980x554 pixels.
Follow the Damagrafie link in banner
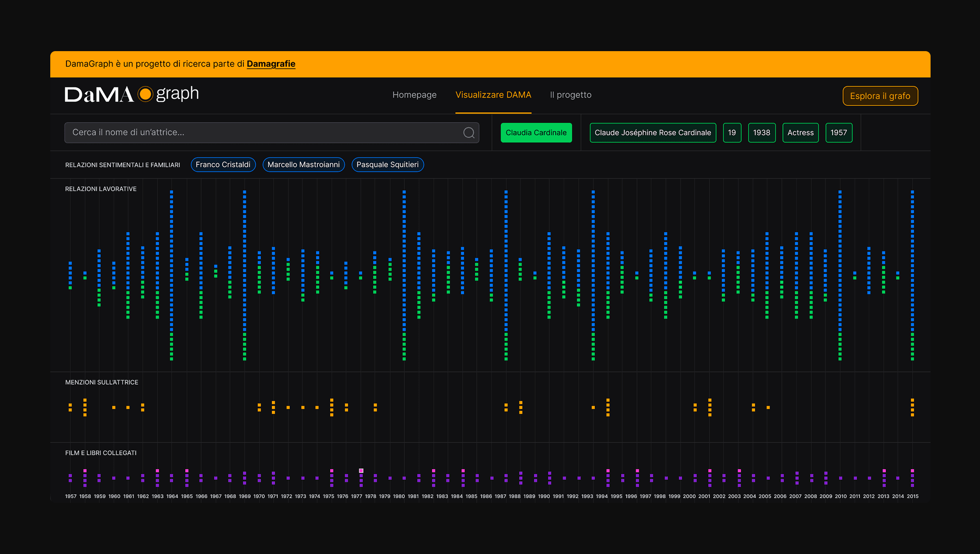tap(271, 64)
